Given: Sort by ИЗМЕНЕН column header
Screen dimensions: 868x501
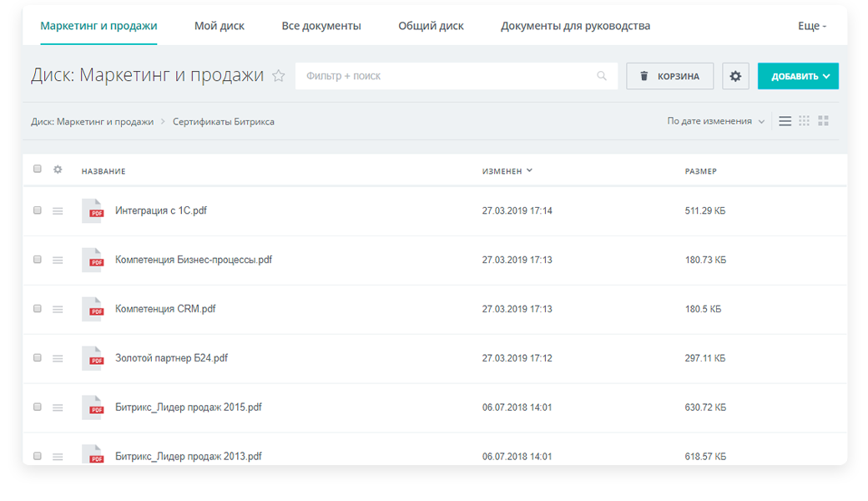Looking at the screenshot, I should pos(507,171).
